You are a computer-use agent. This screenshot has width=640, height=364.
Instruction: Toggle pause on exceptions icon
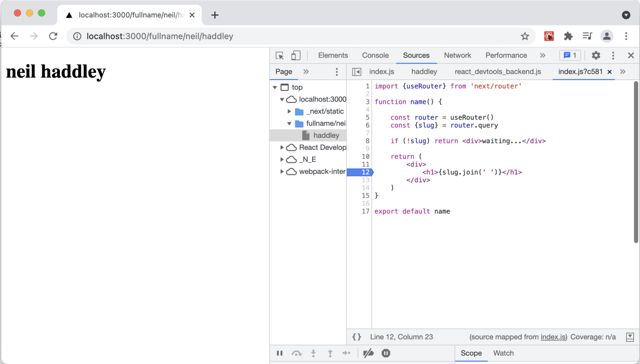pos(386,353)
